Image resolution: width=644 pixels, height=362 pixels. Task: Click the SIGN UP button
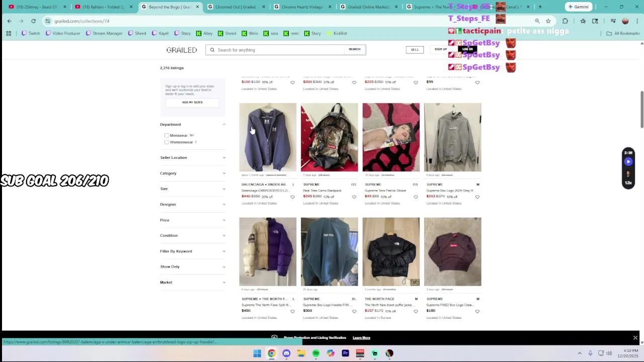tap(441, 49)
